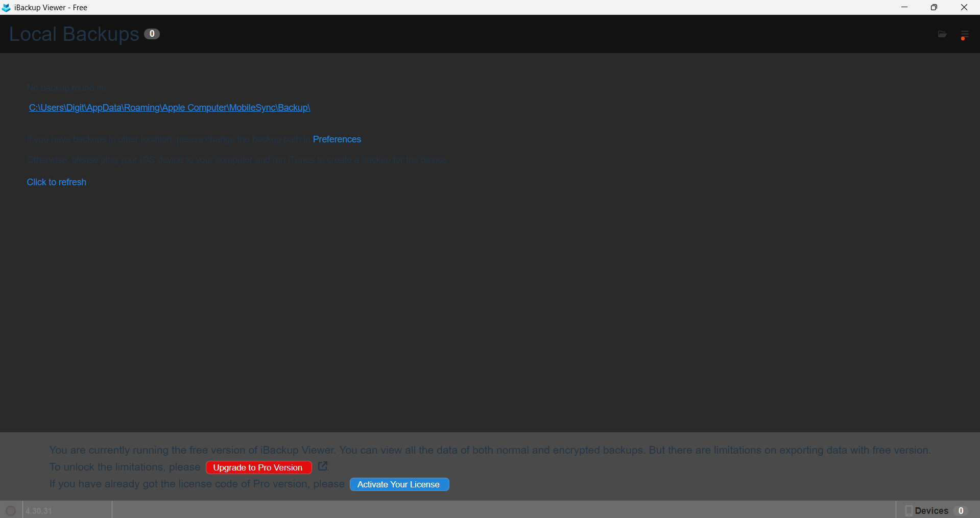Close the iBackup Viewer window

coord(964,7)
